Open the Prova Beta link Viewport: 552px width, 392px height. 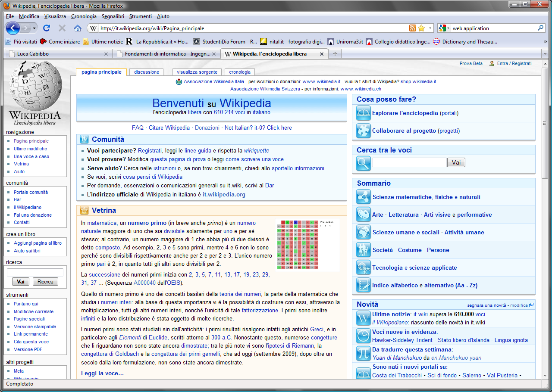click(471, 63)
